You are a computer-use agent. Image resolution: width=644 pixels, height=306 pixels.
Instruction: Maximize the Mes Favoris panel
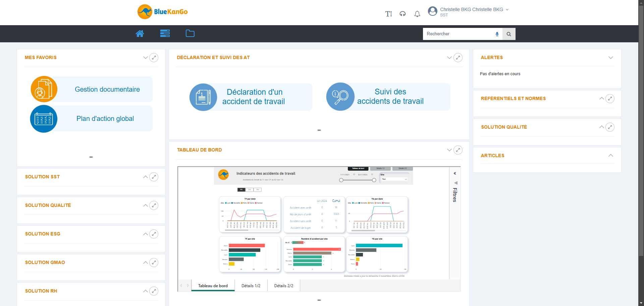point(154,57)
